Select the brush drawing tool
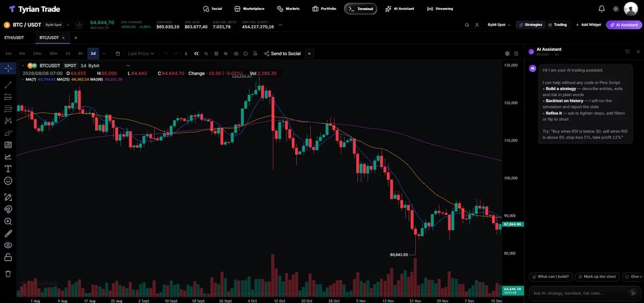Screen dimensions: 644x303 point(8,132)
